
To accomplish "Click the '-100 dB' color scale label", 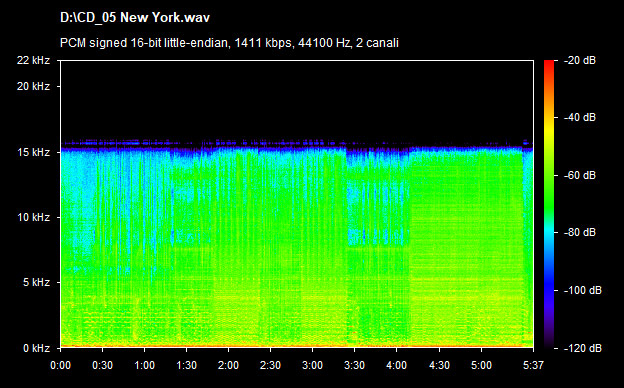I will point(583,291).
